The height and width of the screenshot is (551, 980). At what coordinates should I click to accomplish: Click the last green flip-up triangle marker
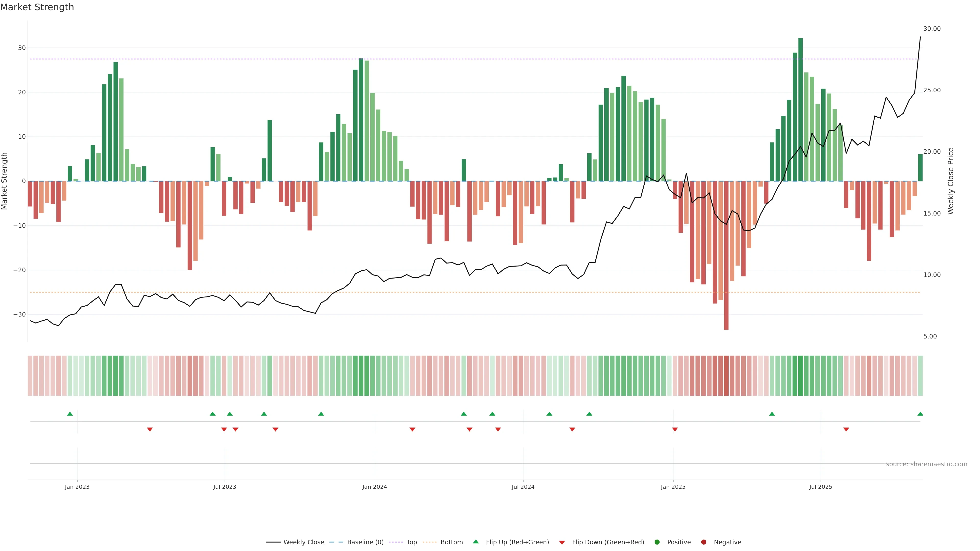920,414
